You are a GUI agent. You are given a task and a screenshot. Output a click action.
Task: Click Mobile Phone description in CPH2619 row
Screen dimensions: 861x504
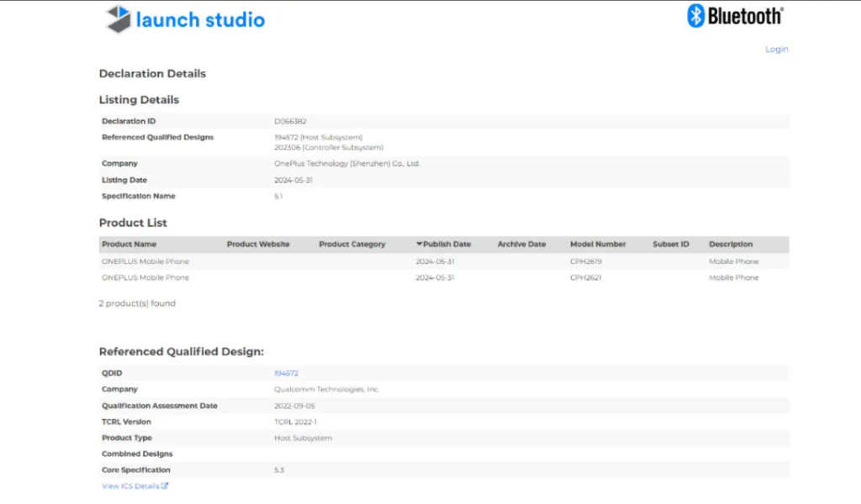(733, 261)
